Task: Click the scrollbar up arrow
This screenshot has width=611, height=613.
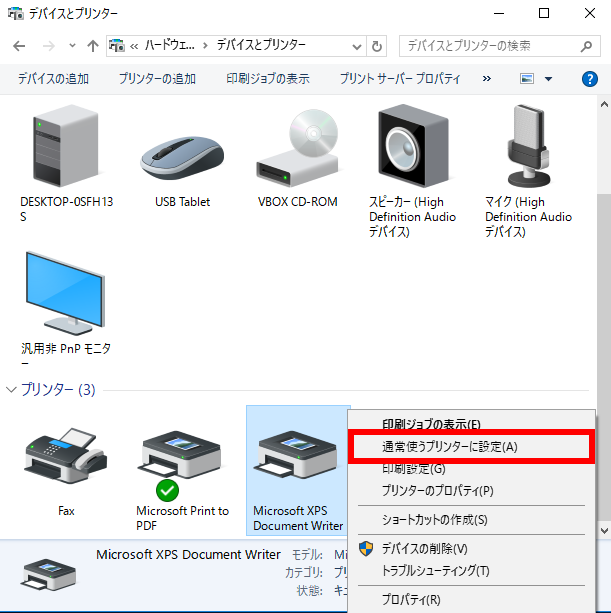Action: point(604,104)
